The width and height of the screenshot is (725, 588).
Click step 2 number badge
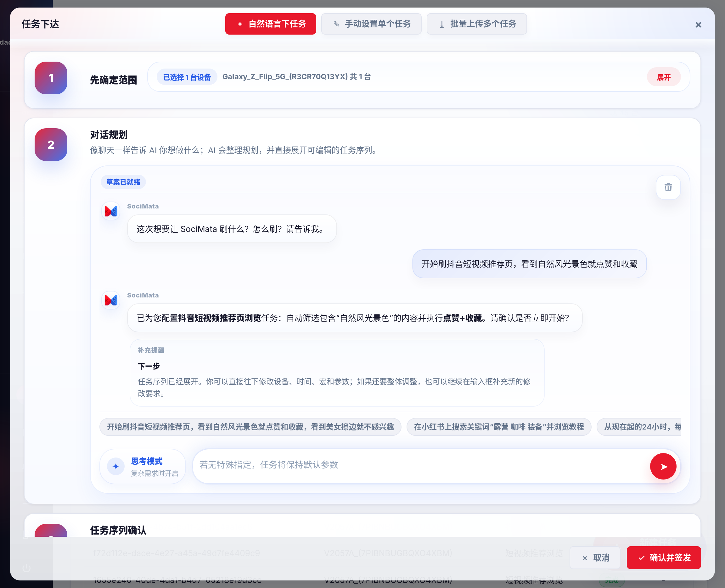[51, 145]
